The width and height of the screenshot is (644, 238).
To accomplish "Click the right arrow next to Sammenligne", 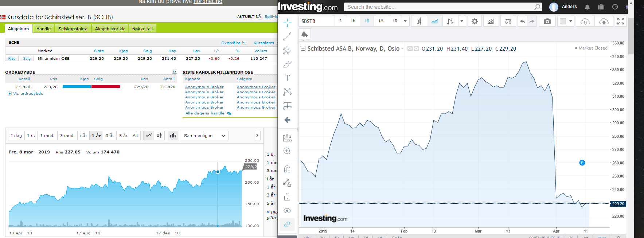I will click(x=257, y=136).
